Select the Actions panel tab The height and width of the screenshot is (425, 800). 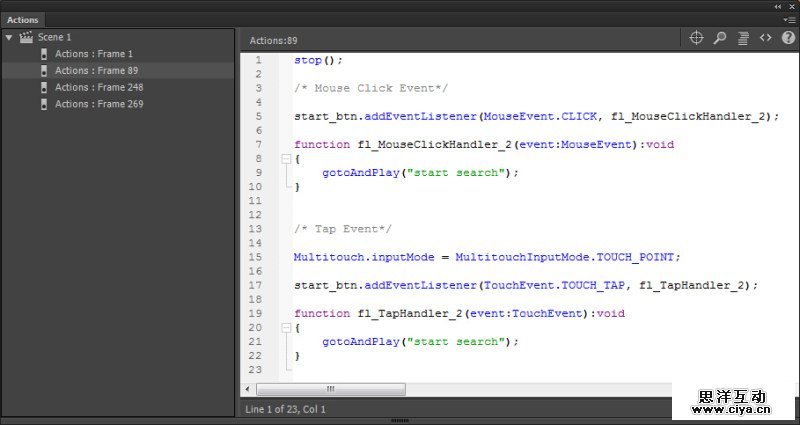point(22,20)
